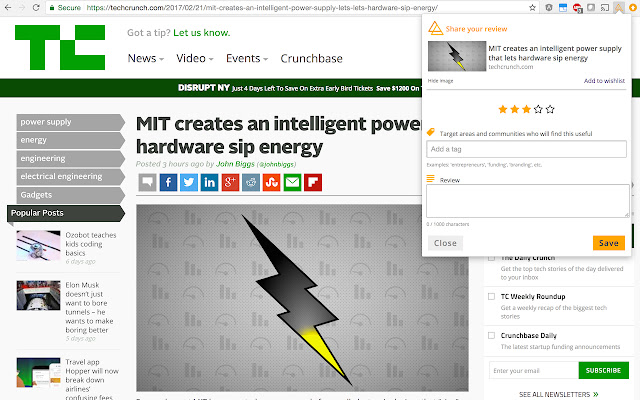Click the article thumbnail in review popup
640x400 pixels.
tap(457, 56)
